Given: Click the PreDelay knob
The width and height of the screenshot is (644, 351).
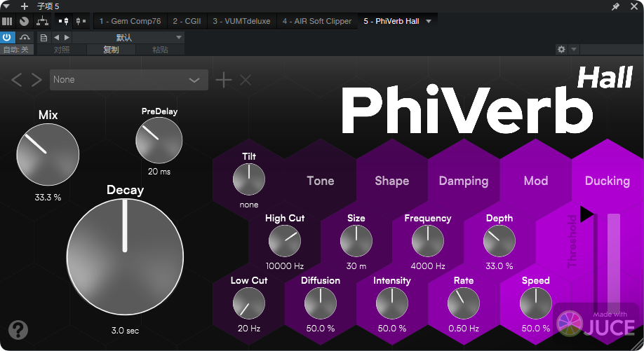Looking at the screenshot, I should [x=159, y=140].
